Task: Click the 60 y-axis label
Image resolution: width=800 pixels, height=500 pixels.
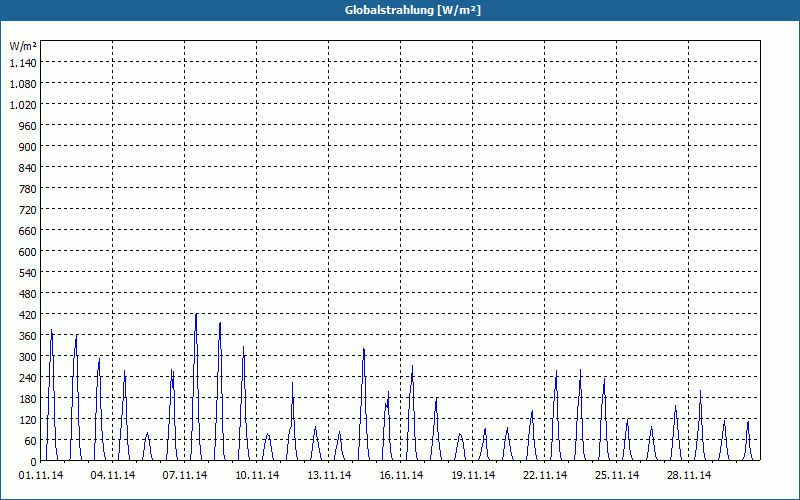Action: click(x=31, y=441)
